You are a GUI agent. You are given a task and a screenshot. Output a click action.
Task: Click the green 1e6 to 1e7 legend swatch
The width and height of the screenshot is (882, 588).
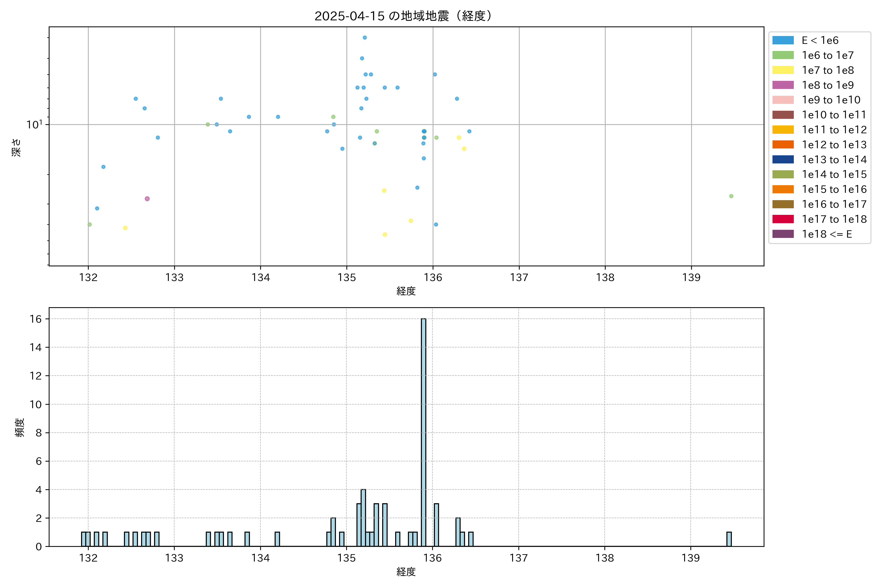[x=783, y=55]
